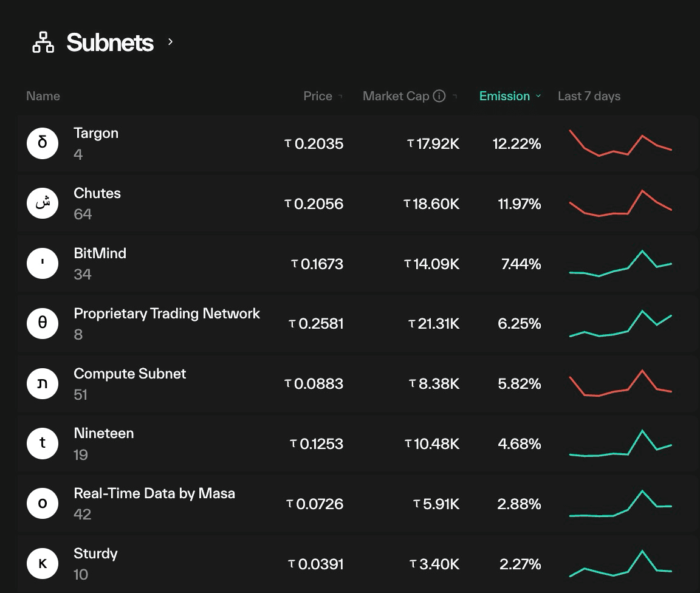
Task: Expand Subnets via the chevron arrow
Action: (170, 41)
